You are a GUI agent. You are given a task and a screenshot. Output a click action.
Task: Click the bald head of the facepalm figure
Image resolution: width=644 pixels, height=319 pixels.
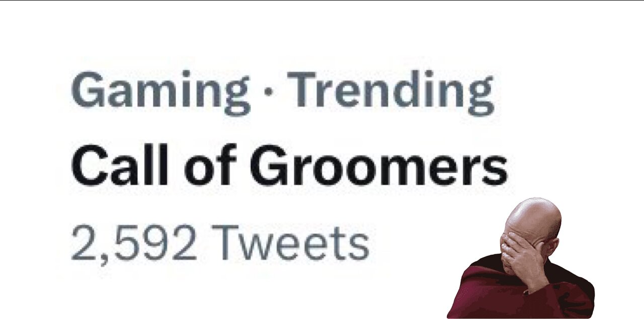point(533,214)
